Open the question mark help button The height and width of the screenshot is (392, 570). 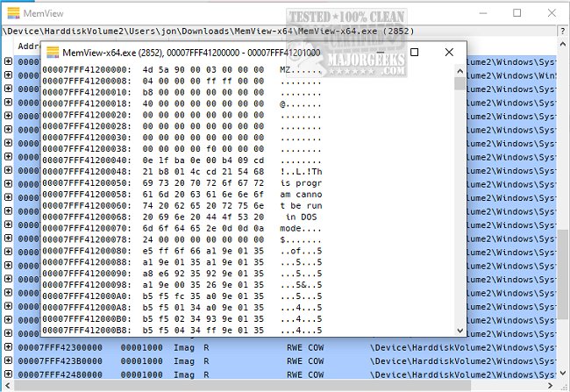563,32
